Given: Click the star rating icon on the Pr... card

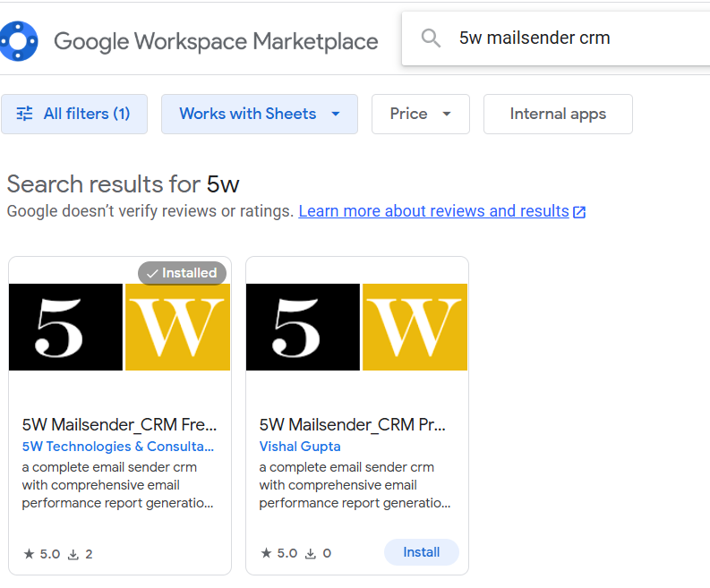Looking at the screenshot, I should 266,553.
